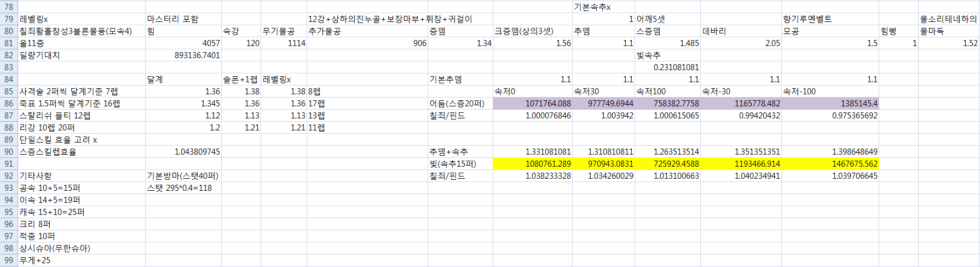Click the 어둠(스증20퍼) label cell
Image resolution: width=980 pixels, height=267 pixels.
pyautogui.click(x=460, y=104)
